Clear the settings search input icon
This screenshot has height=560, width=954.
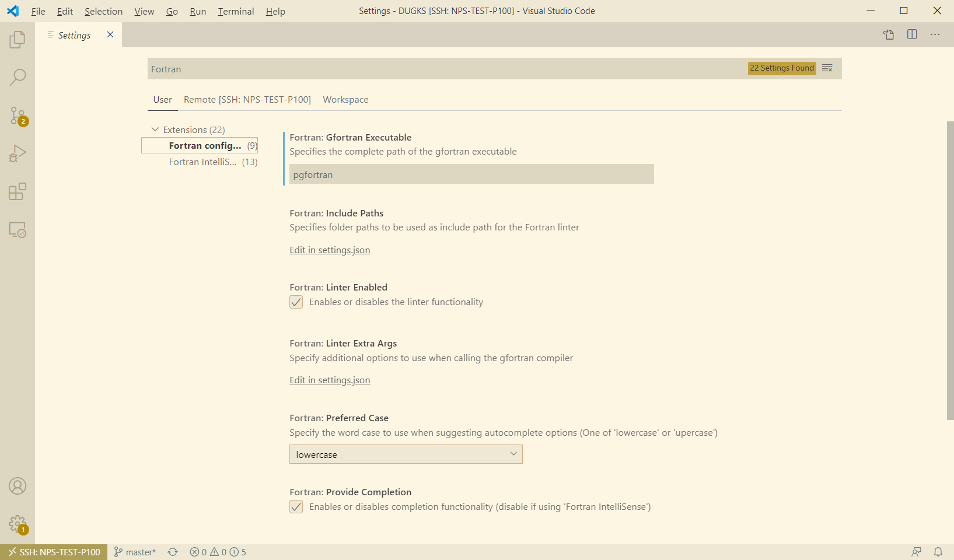click(x=827, y=68)
